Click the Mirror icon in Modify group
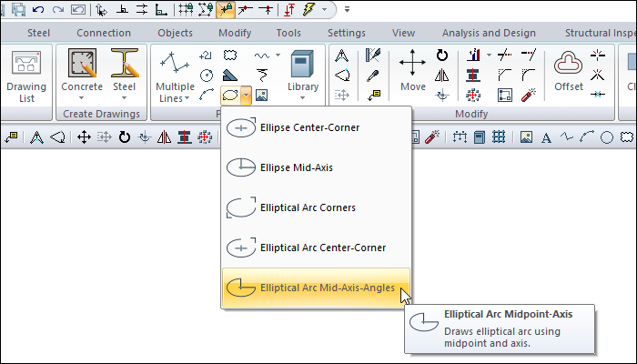The image size is (637, 364). pyautogui.click(x=442, y=76)
